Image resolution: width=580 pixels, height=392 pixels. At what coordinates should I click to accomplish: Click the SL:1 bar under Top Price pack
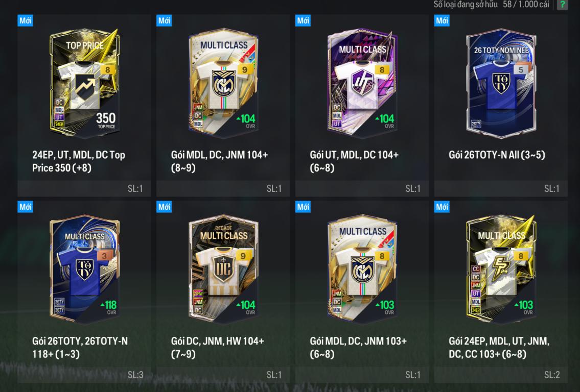(x=84, y=188)
